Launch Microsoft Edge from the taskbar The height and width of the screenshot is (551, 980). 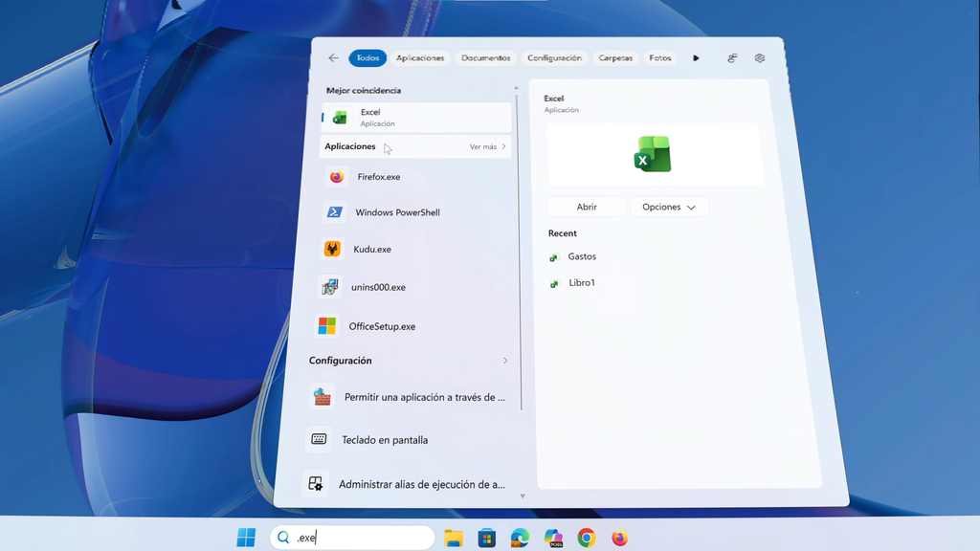click(x=520, y=538)
